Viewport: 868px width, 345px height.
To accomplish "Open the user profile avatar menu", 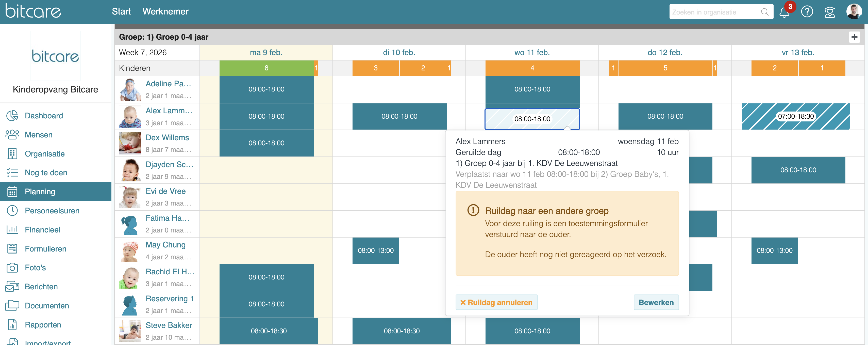I will (x=854, y=12).
